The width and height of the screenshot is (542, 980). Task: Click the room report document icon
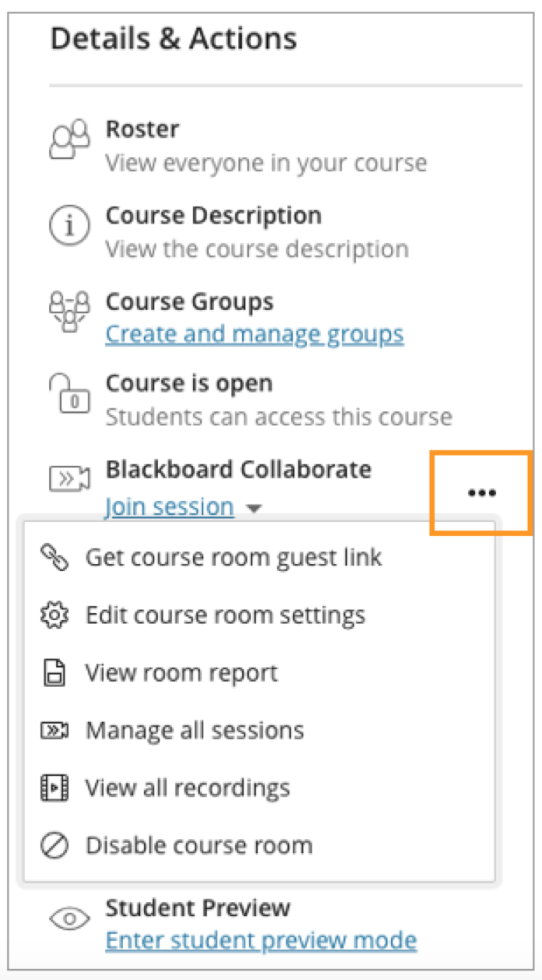click(54, 673)
